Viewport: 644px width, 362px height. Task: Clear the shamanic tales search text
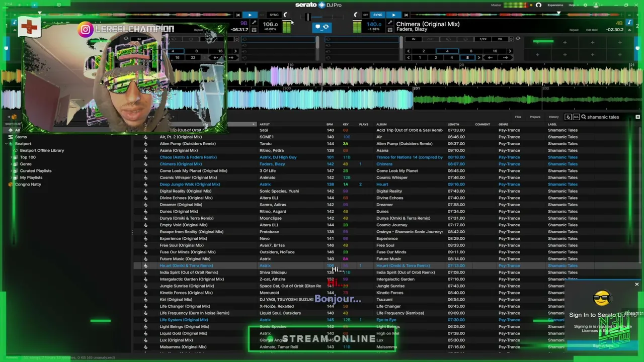(637, 117)
